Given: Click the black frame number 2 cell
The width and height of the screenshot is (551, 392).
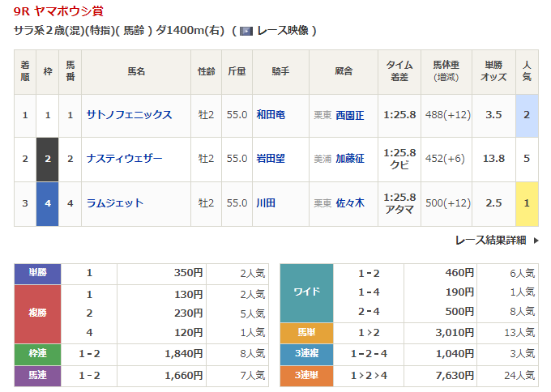Looking at the screenshot, I should point(48,159).
